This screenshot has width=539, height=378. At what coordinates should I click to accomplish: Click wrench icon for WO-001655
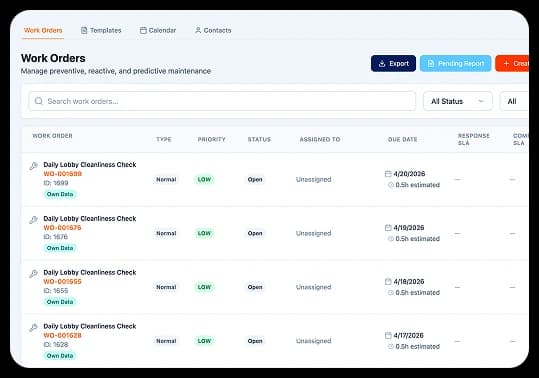coord(33,274)
